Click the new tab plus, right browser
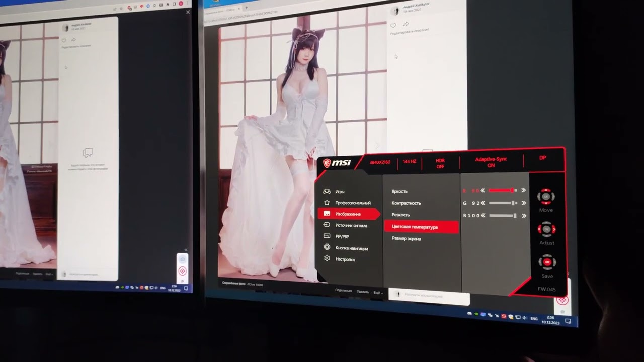 coord(246,8)
